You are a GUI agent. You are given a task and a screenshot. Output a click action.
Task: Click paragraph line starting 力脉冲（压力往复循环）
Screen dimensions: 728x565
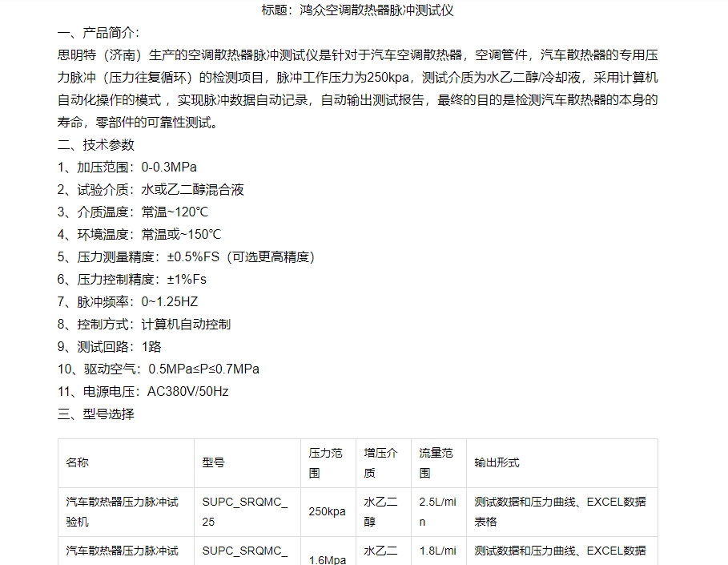tap(357, 77)
